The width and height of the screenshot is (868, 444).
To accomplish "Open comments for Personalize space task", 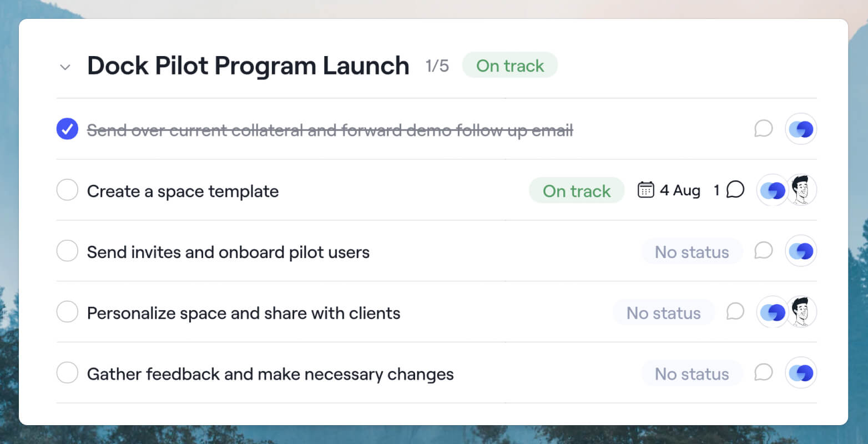I will coord(735,311).
